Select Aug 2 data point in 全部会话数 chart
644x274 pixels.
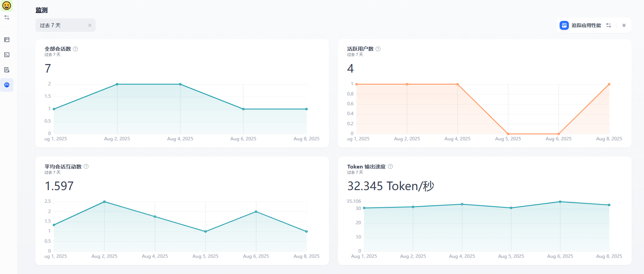point(117,84)
